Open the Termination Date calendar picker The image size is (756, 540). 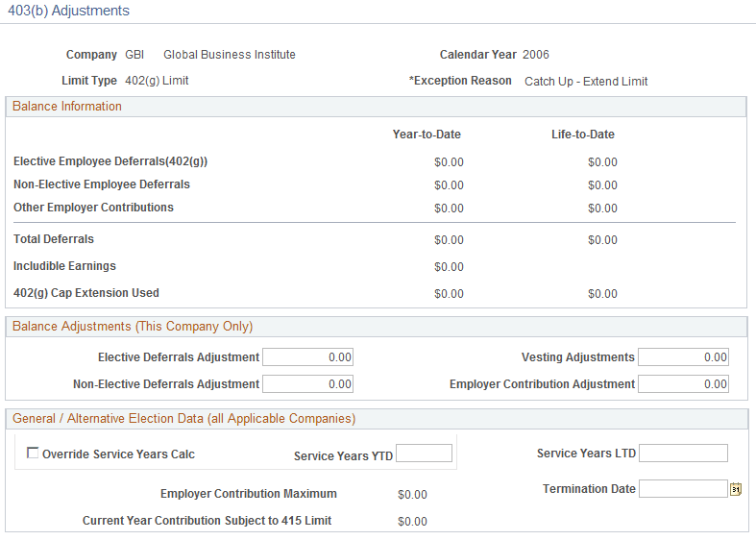pyautogui.click(x=736, y=489)
